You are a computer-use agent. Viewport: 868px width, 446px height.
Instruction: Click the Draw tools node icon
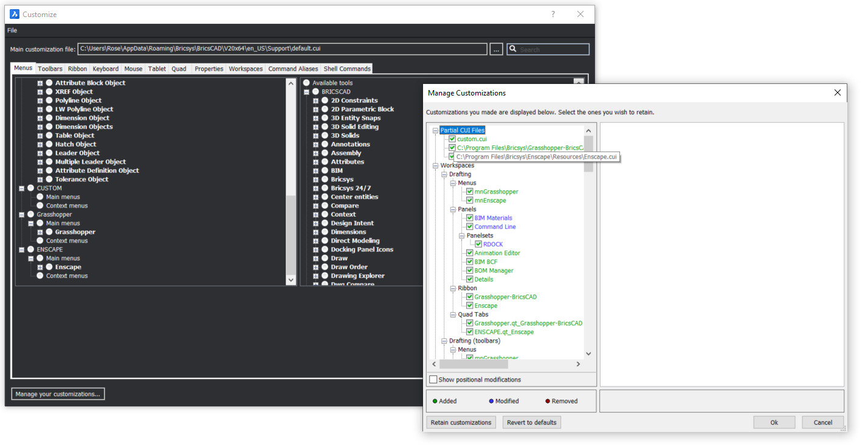click(x=325, y=259)
